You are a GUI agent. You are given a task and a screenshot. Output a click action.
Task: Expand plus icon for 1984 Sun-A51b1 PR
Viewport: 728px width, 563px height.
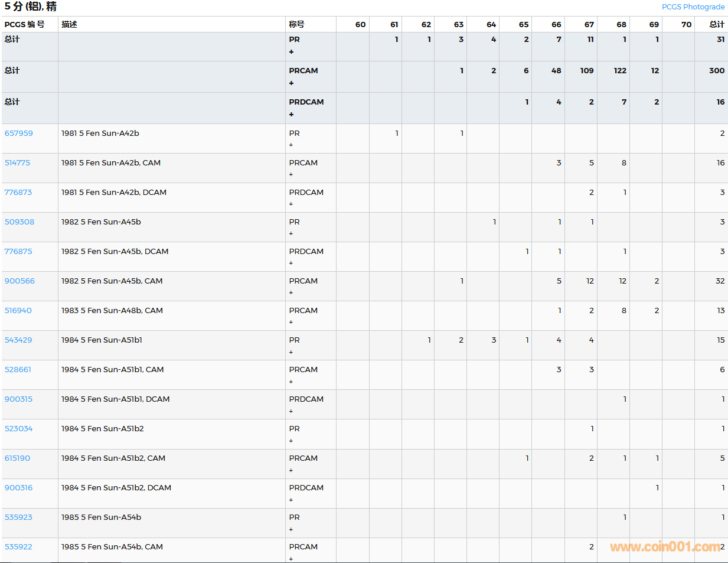pyautogui.click(x=291, y=352)
